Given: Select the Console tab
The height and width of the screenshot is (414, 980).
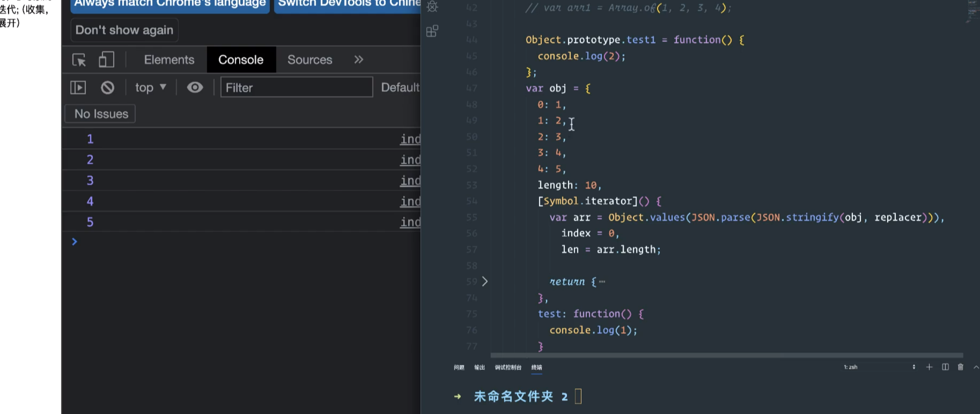Looking at the screenshot, I should tap(241, 60).
